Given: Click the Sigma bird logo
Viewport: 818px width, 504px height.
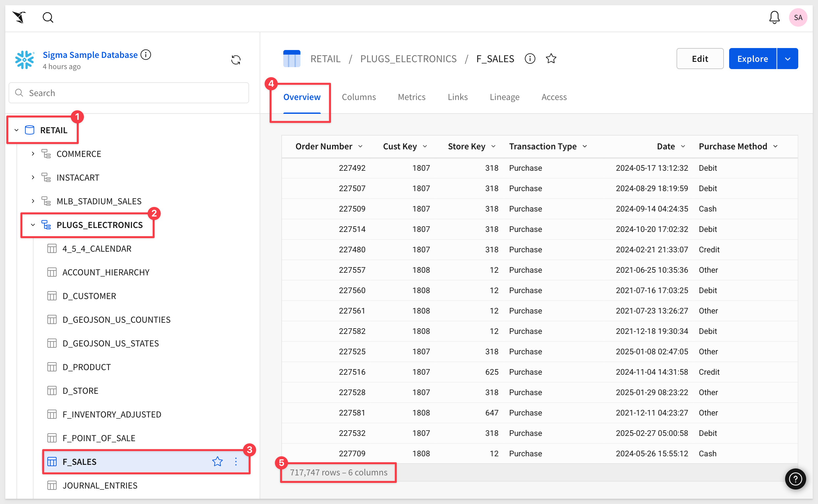Looking at the screenshot, I should 19,17.
